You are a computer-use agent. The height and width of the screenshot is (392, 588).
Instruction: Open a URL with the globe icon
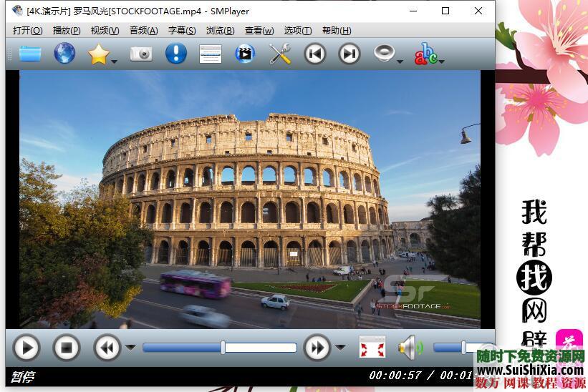[64, 54]
